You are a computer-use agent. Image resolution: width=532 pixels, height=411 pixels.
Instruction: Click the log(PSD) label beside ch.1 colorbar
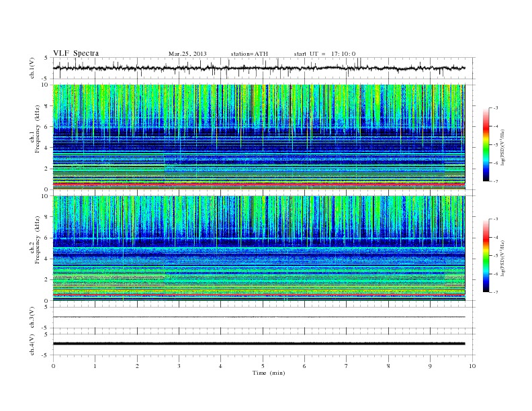coord(502,148)
